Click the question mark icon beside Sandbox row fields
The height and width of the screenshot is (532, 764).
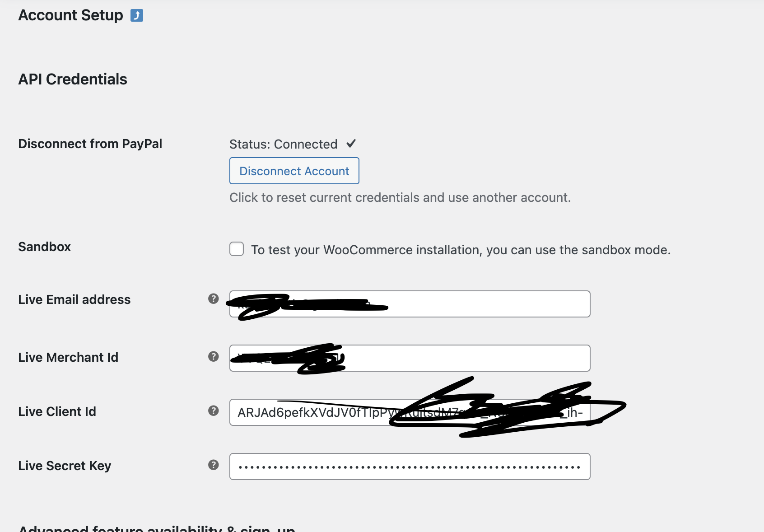(213, 299)
